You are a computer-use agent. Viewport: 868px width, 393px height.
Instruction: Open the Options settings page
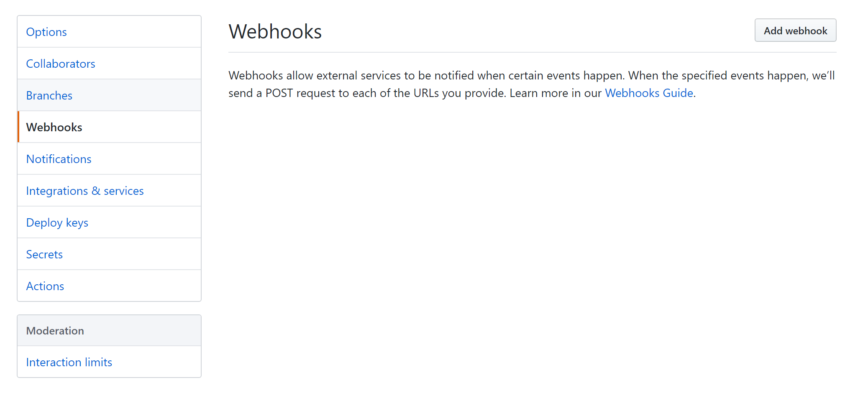[46, 32]
